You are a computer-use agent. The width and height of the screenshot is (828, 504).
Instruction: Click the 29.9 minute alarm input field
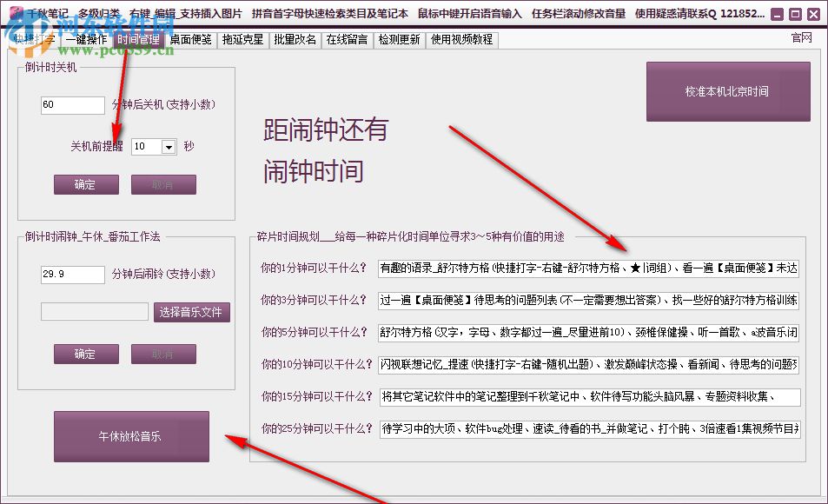point(72,274)
